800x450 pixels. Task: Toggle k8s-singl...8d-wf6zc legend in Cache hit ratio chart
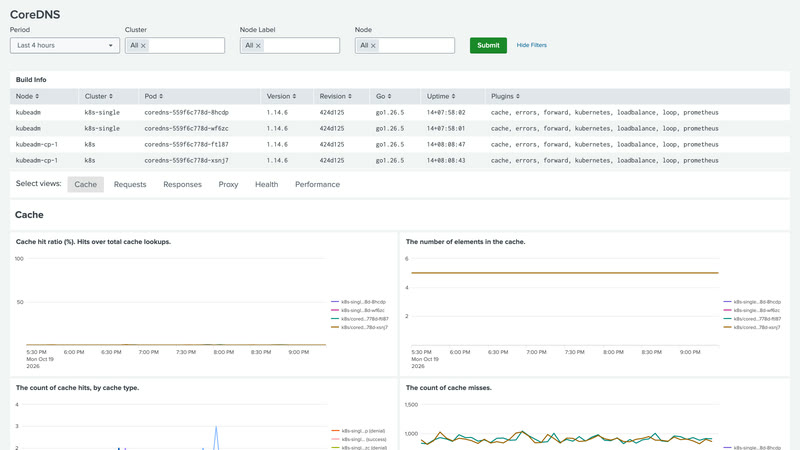pos(358,310)
